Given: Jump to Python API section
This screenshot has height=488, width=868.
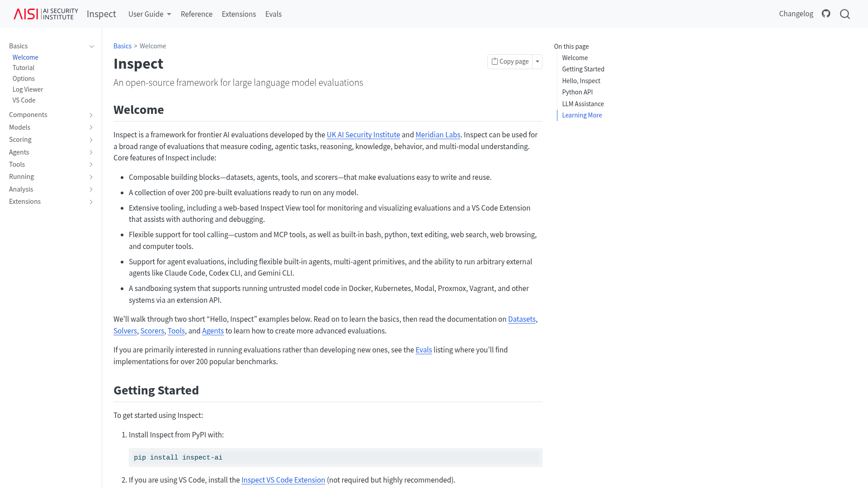Looking at the screenshot, I should click(x=577, y=92).
